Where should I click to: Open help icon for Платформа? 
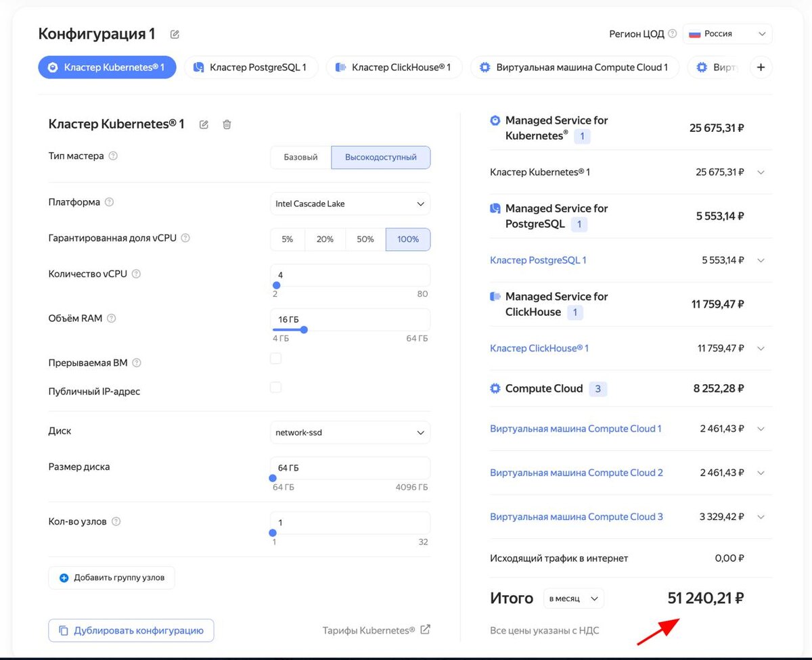click(x=109, y=202)
